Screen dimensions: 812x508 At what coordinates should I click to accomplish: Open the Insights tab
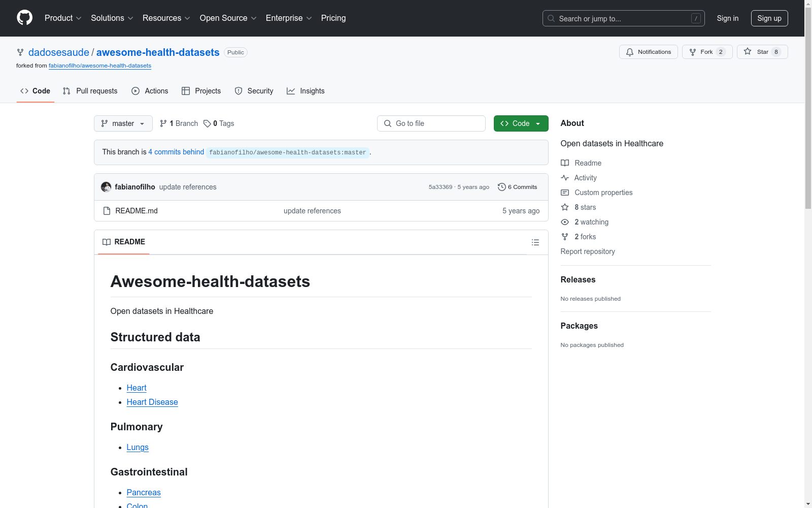pyautogui.click(x=306, y=91)
